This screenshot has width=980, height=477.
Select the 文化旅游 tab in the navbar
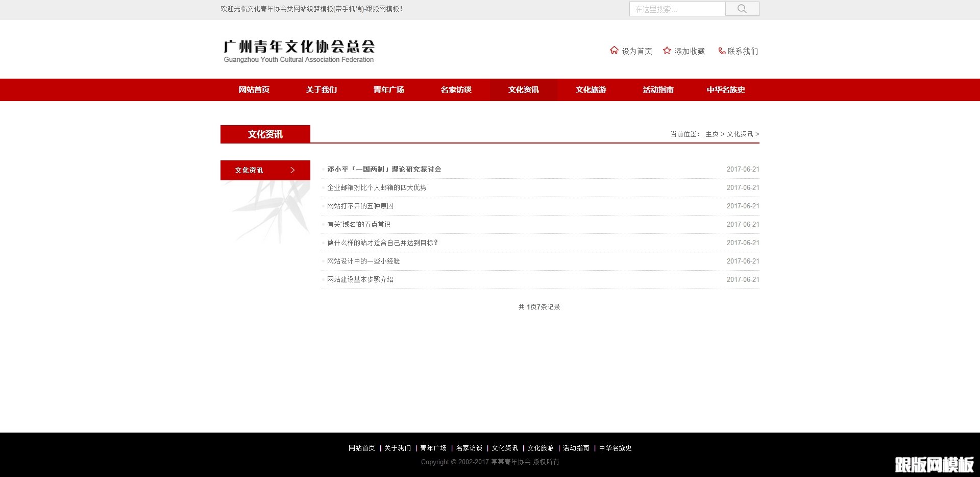pos(591,89)
